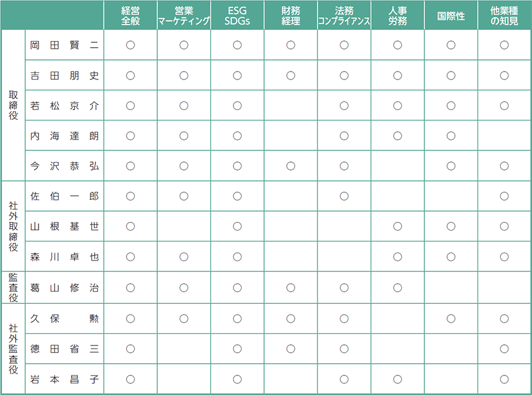
Task: Click circle for 若松京介 under 経営全般
Action: click(x=130, y=106)
